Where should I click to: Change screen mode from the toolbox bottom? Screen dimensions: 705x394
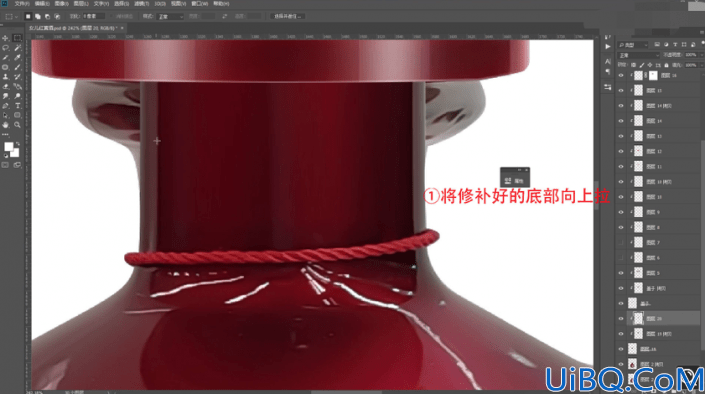tap(17, 165)
